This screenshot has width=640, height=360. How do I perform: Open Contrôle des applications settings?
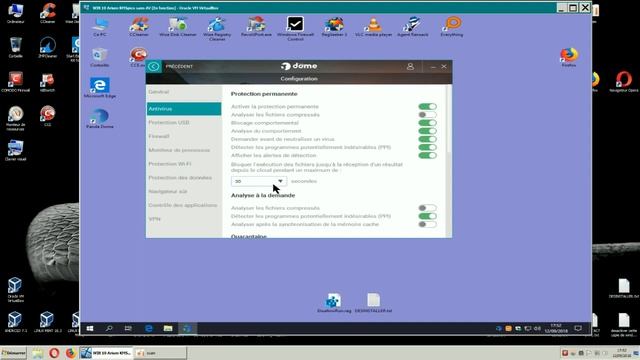pyautogui.click(x=184, y=205)
